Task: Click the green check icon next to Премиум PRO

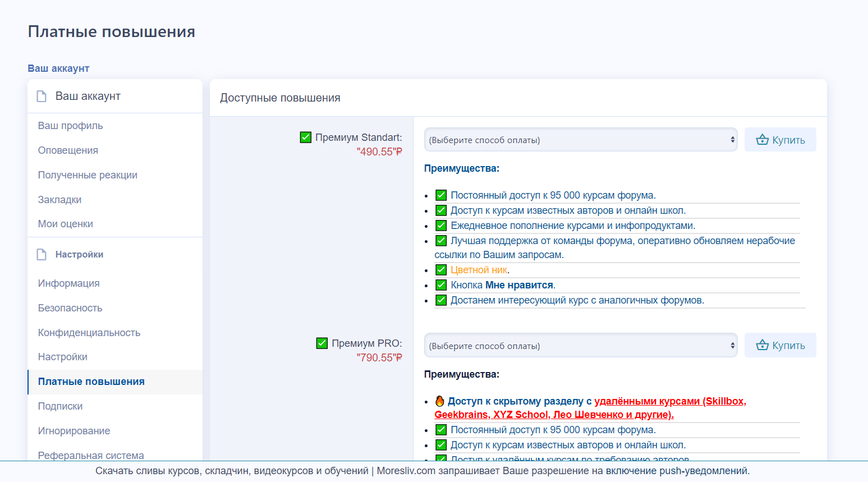Action: pyautogui.click(x=322, y=343)
